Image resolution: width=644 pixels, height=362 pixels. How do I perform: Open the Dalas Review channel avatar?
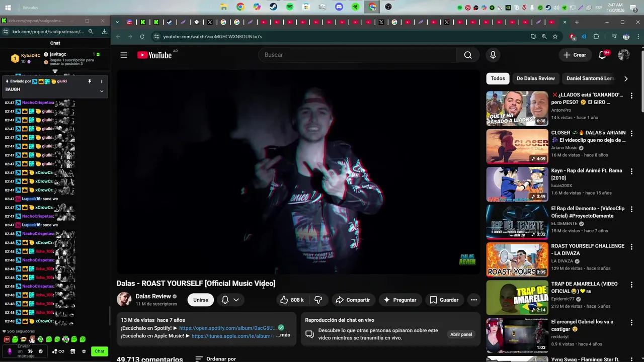124,299
